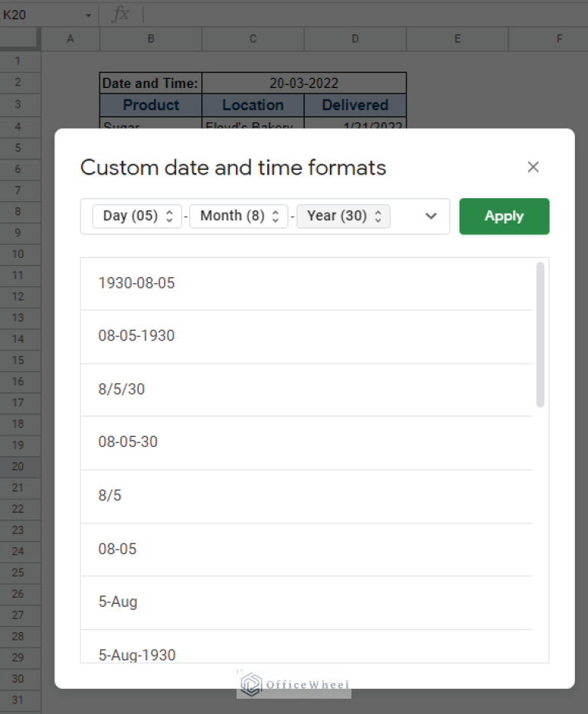
Task: Open the Name Box dropdown arrow
Action: pos(88,14)
